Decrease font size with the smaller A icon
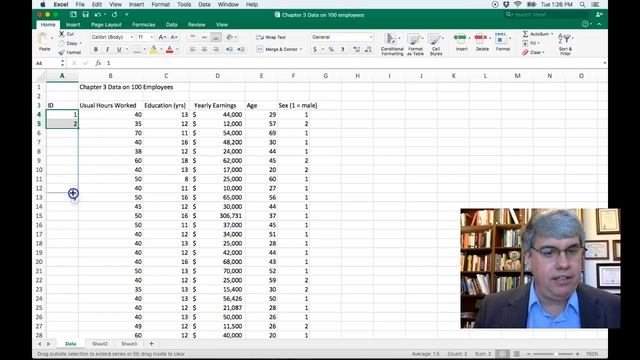The height and width of the screenshot is (360, 640). pyautogui.click(x=174, y=37)
